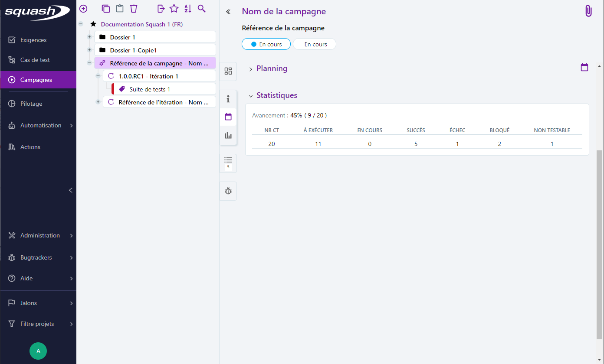Open attachments with the paperclip icon
Image resolution: width=604 pixels, height=364 pixels.
tap(588, 10)
